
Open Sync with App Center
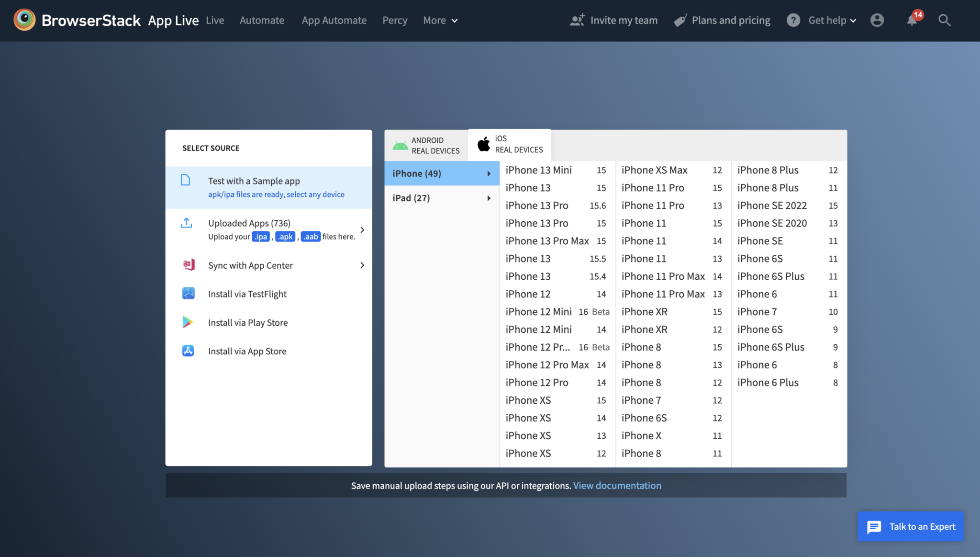250,265
